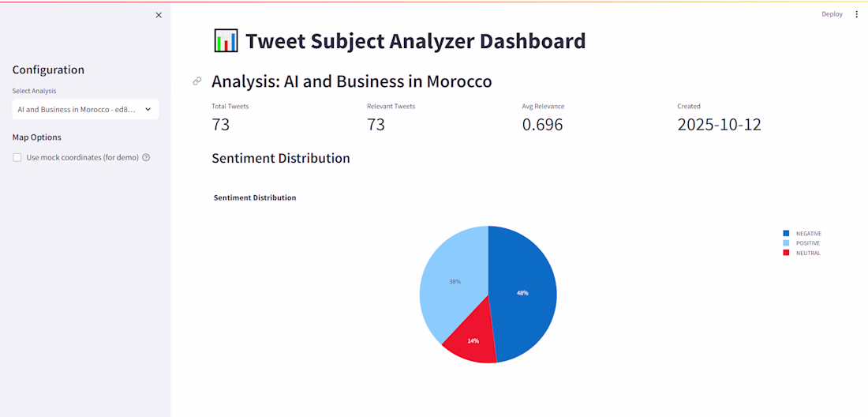868x417 pixels.
Task: Click the dark blue NEGATIVE legend swatch
Action: (x=786, y=234)
